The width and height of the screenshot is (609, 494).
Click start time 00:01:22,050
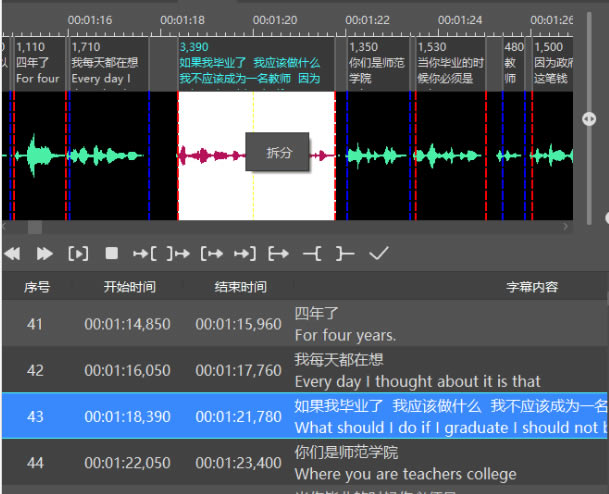[x=127, y=463]
